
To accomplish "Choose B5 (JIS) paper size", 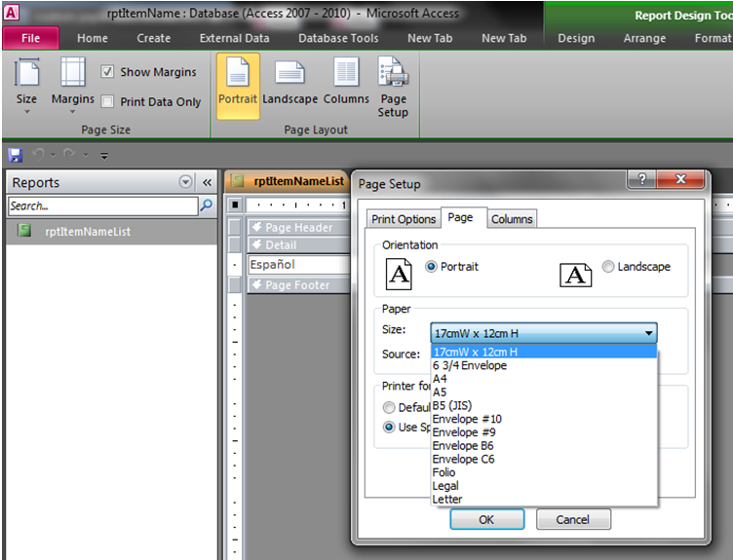I will (544, 405).
